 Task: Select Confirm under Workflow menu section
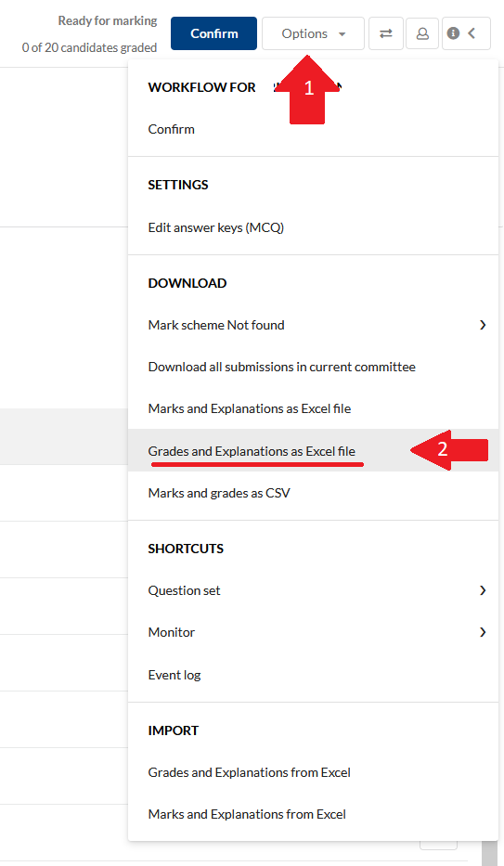[171, 129]
